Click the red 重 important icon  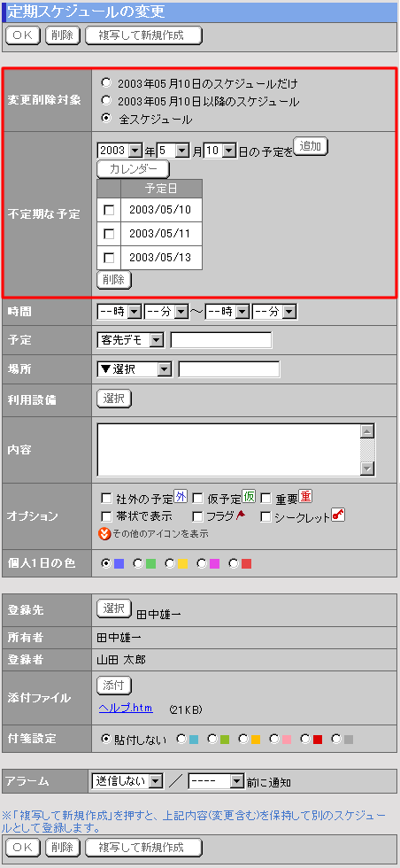tap(306, 497)
